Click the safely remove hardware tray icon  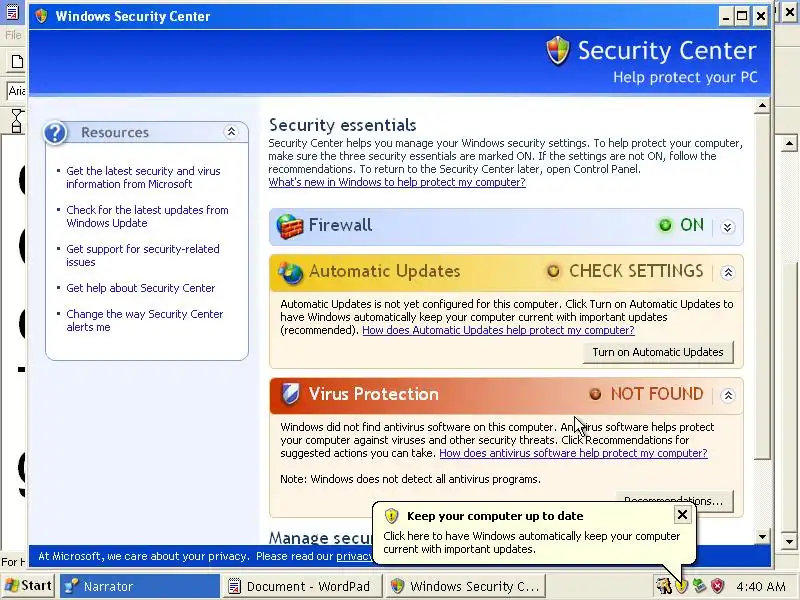[x=699, y=586]
